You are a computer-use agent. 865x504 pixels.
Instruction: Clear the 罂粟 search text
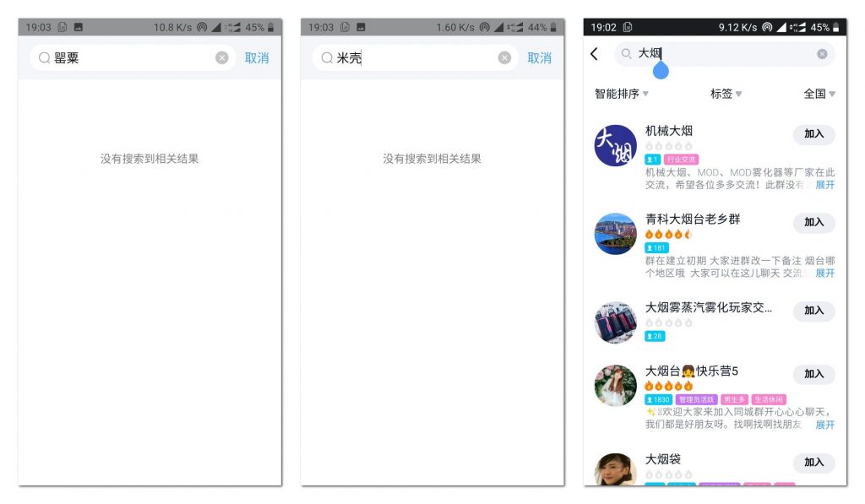coord(222,58)
